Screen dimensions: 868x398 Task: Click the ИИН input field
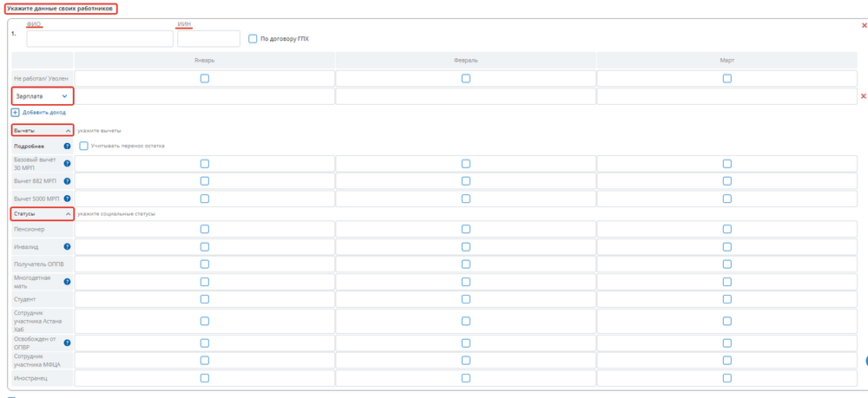(x=208, y=39)
